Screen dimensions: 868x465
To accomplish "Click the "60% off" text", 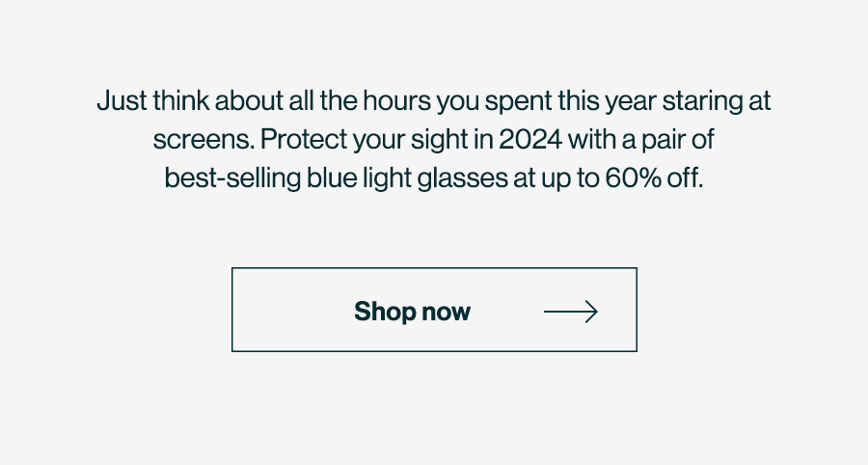I will tap(654, 178).
